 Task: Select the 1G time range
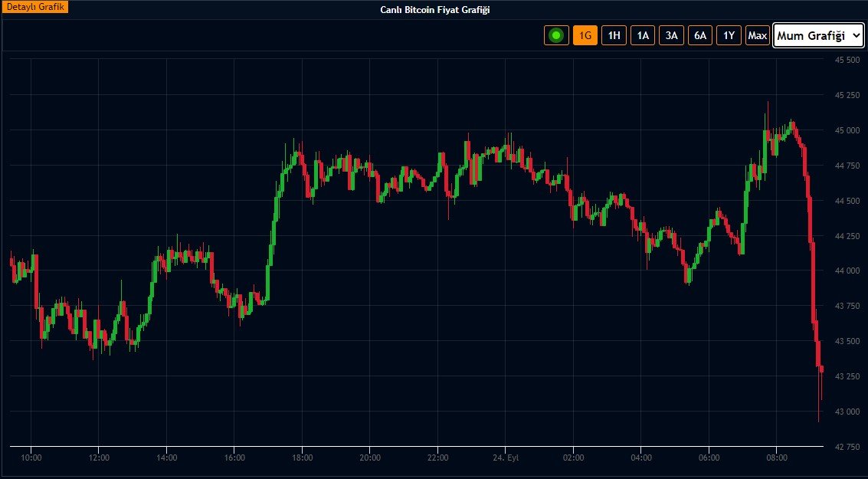tap(585, 35)
